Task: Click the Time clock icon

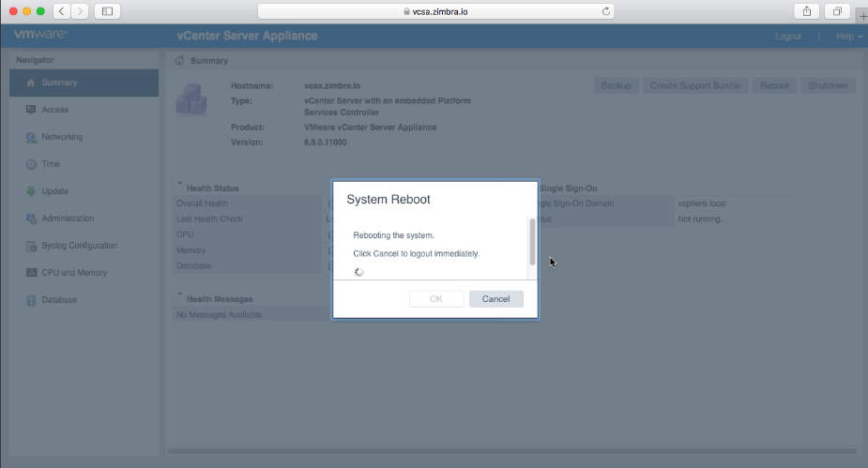Action: (31, 164)
